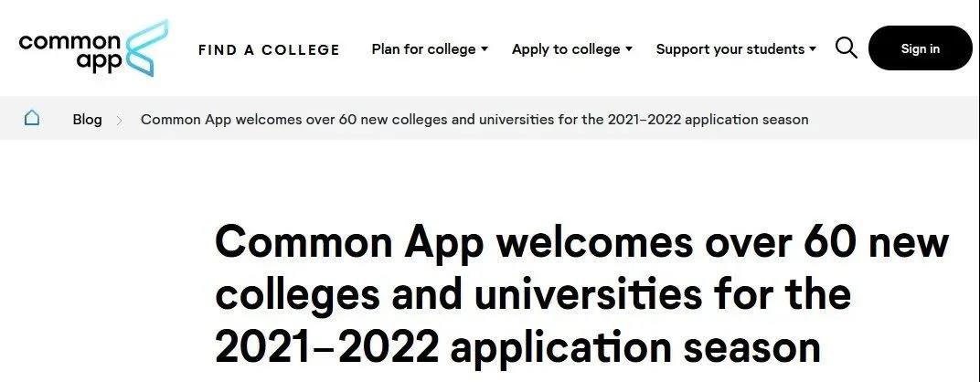Image resolution: width=980 pixels, height=382 pixels.
Task: Click the breadcrumb's current article title
Action: (x=474, y=120)
